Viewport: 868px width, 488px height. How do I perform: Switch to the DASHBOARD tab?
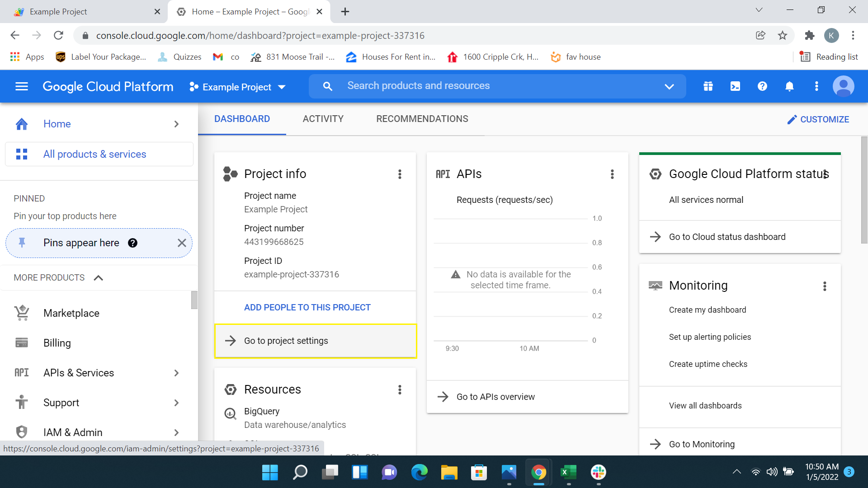[x=242, y=119]
